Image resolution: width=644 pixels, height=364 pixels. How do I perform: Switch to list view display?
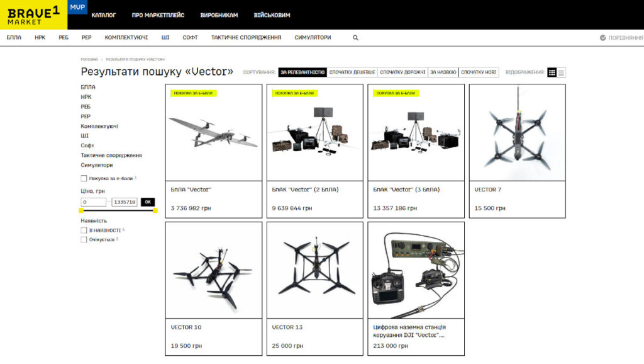tap(561, 72)
